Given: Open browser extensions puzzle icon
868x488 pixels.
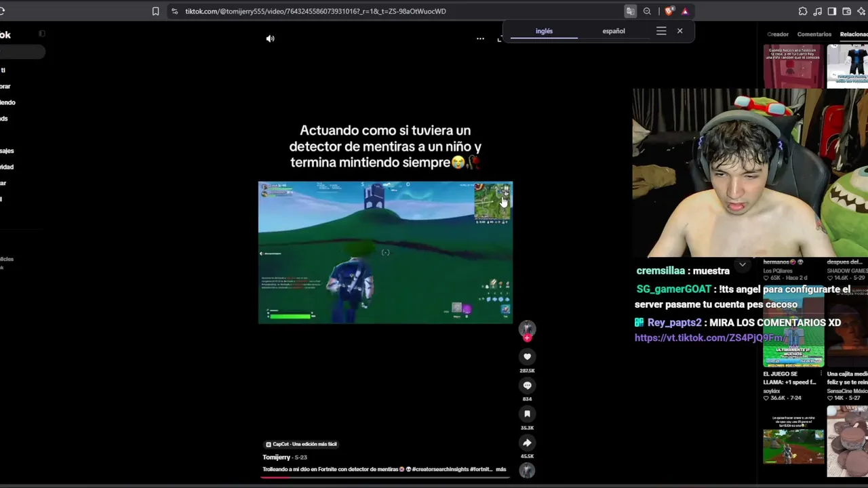Looking at the screenshot, I should 803,11.
